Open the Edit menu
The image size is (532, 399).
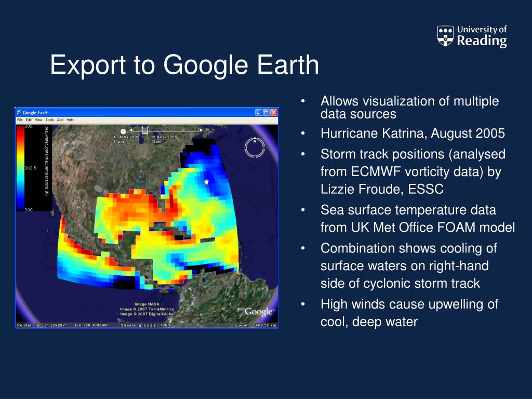pos(29,120)
